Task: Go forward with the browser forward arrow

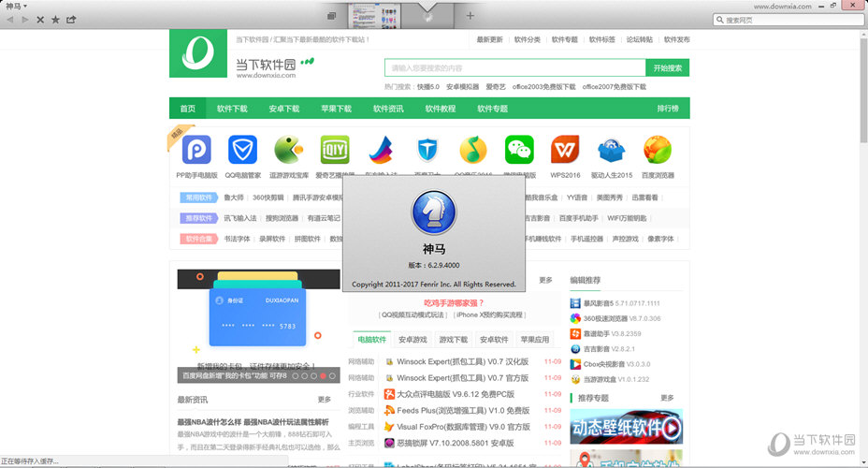Action: coord(25,20)
